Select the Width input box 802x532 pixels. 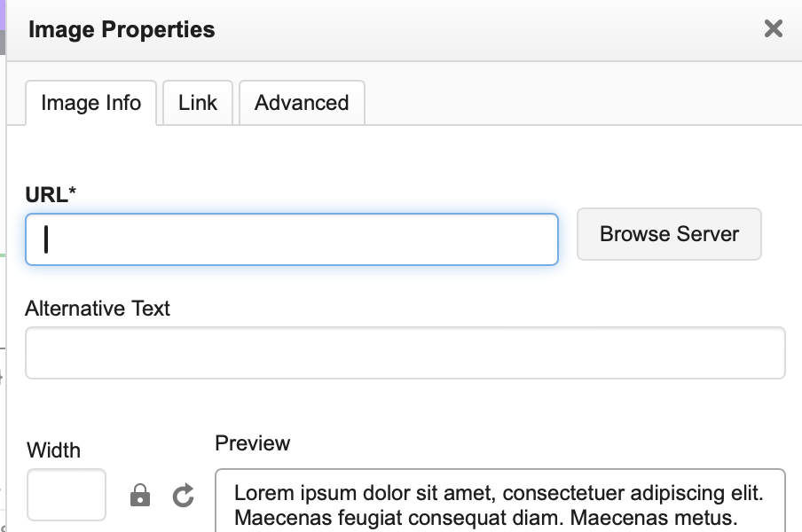point(67,494)
